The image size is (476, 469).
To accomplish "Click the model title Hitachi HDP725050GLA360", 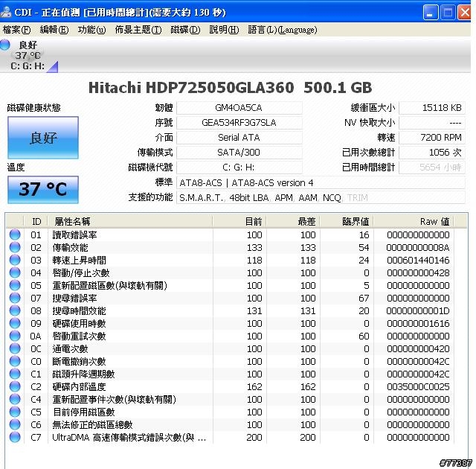I will (x=191, y=88).
